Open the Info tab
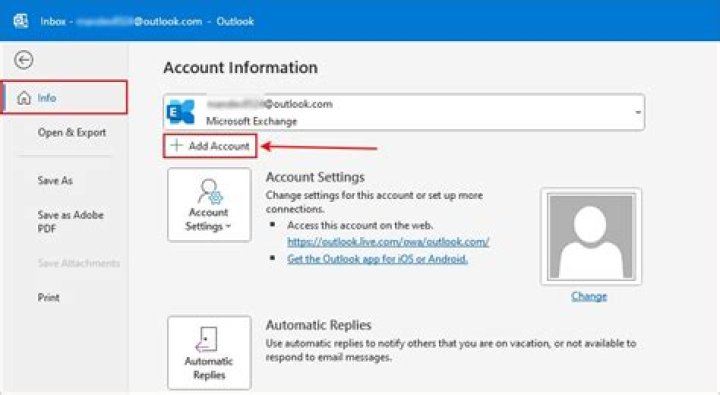The width and height of the screenshot is (720, 395). (x=65, y=97)
